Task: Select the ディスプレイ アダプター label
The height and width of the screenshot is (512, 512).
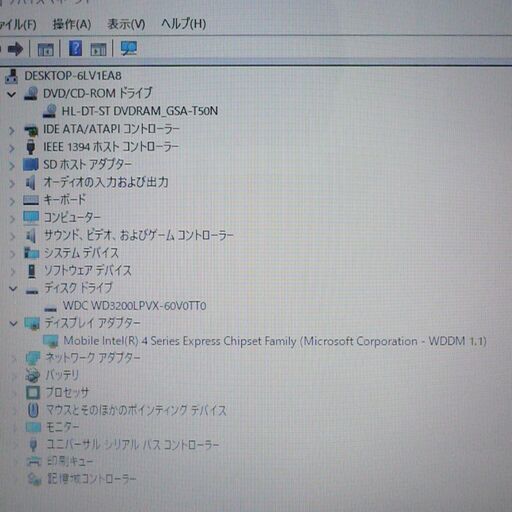Action: [x=92, y=323]
